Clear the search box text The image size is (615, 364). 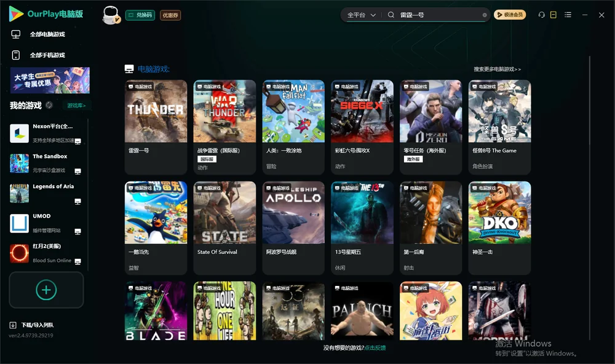coord(485,15)
